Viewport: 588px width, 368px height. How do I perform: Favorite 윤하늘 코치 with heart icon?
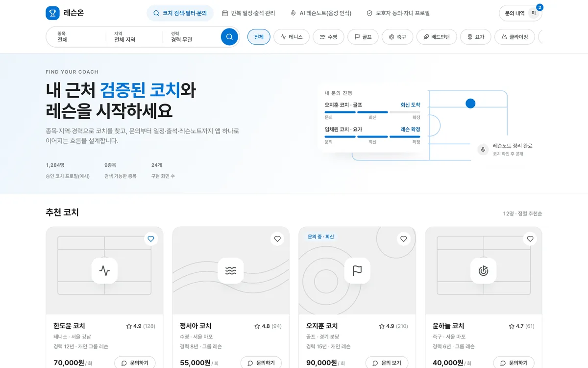pos(530,239)
